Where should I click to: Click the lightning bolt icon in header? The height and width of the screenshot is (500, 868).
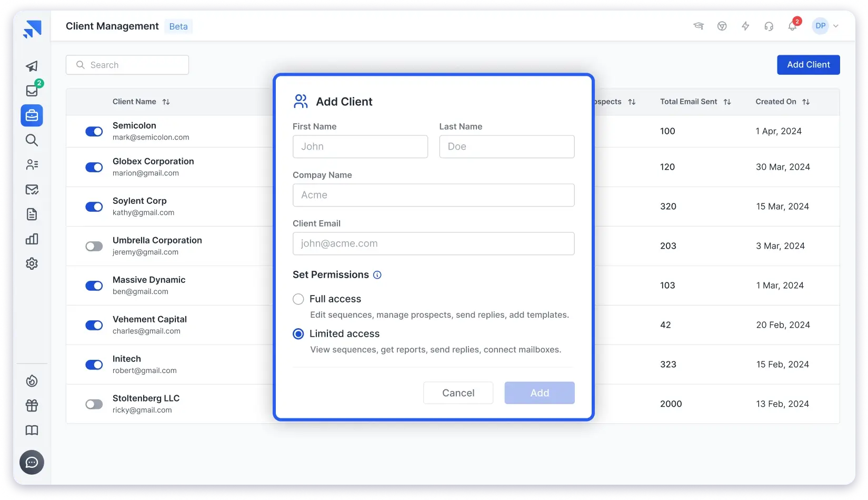(745, 26)
